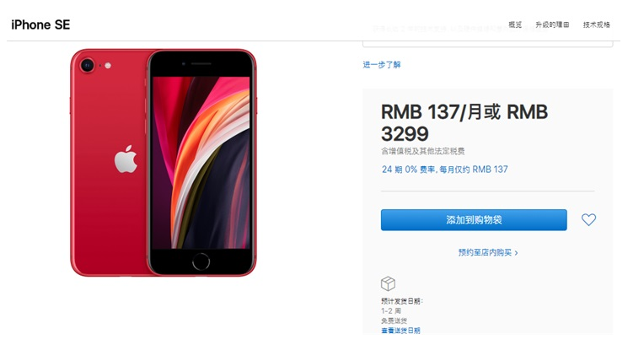Click the red iPhone SE product image
Image resolution: width=644 pixels, height=361 pixels.
(164, 163)
